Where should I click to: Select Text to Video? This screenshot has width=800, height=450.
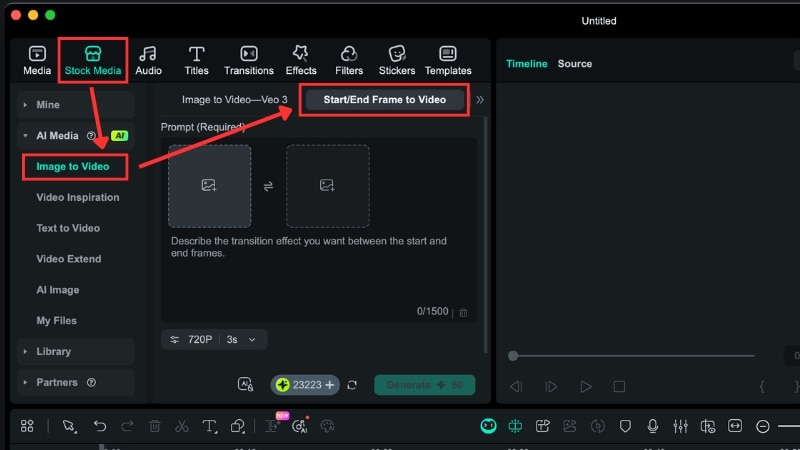(68, 228)
